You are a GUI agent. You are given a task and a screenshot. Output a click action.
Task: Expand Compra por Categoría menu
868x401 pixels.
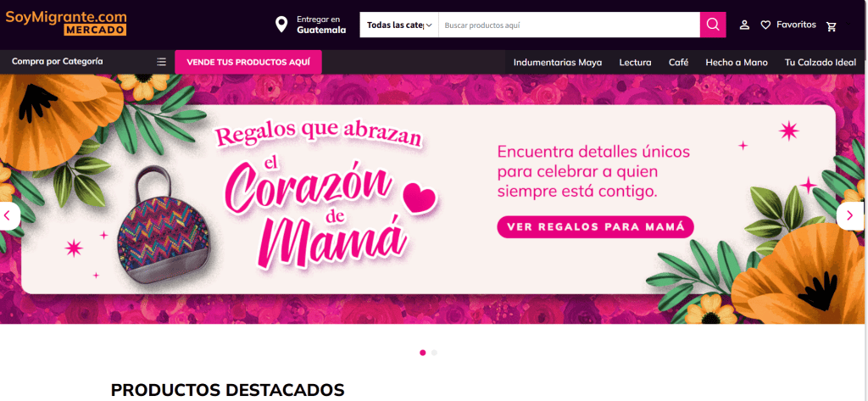[57, 62]
